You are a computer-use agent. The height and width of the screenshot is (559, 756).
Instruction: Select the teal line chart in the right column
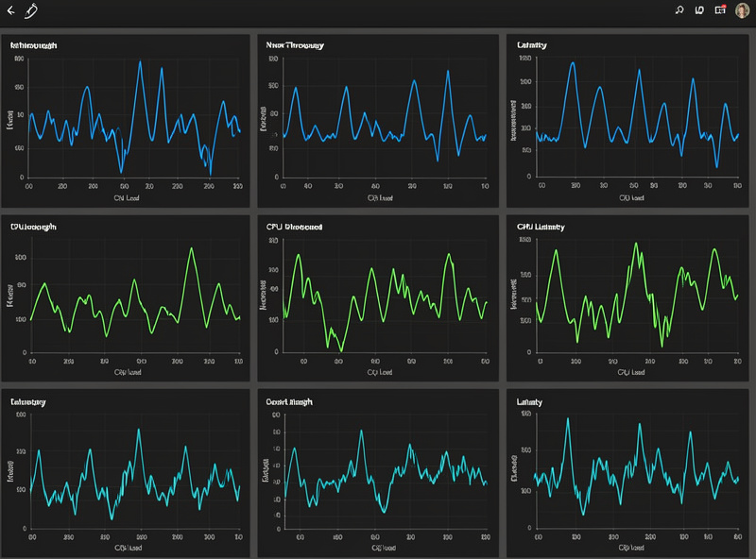tap(627, 474)
